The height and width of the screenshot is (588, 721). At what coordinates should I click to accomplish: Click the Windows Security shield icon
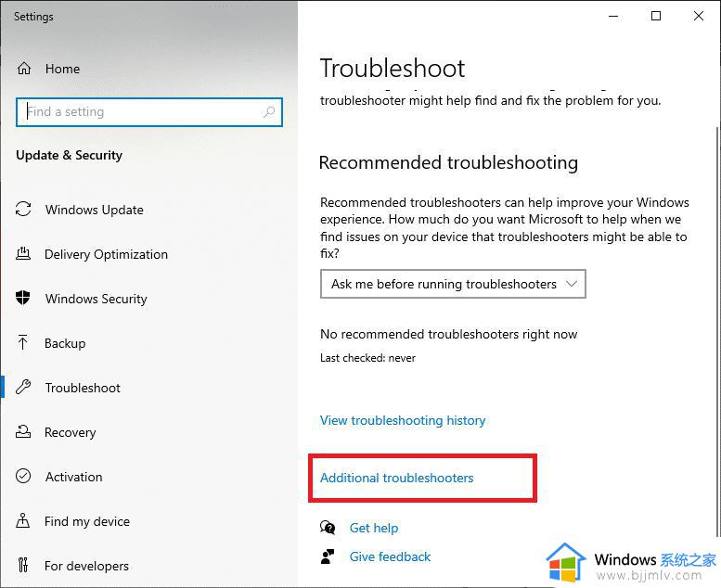[x=23, y=298]
